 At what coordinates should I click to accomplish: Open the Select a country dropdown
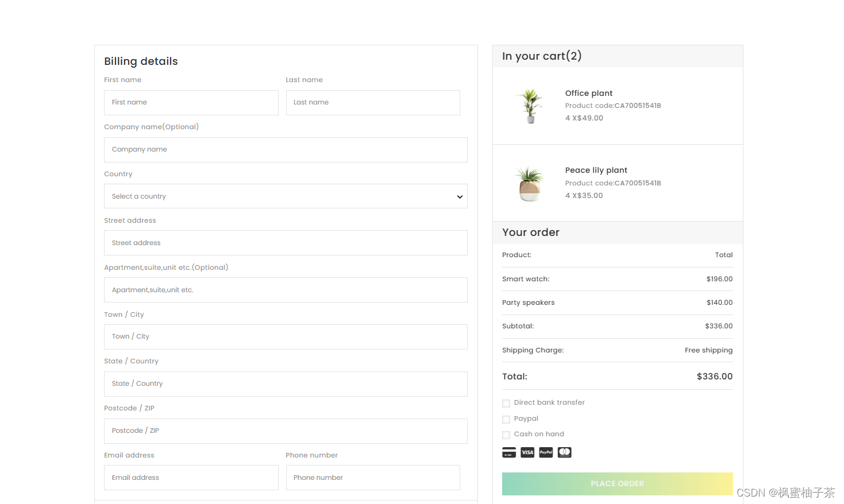coord(286,196)
